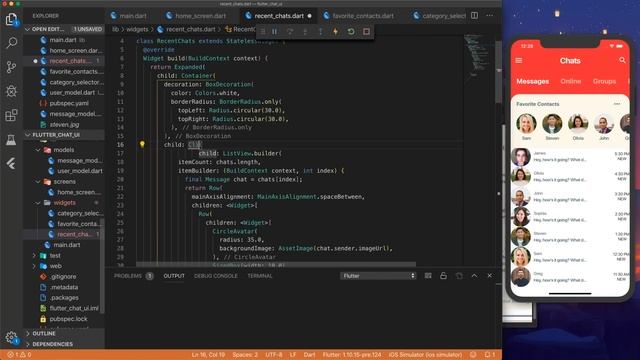Open the output log file
The width and height of the screenshot is (640, 360).
pos(459,276)
